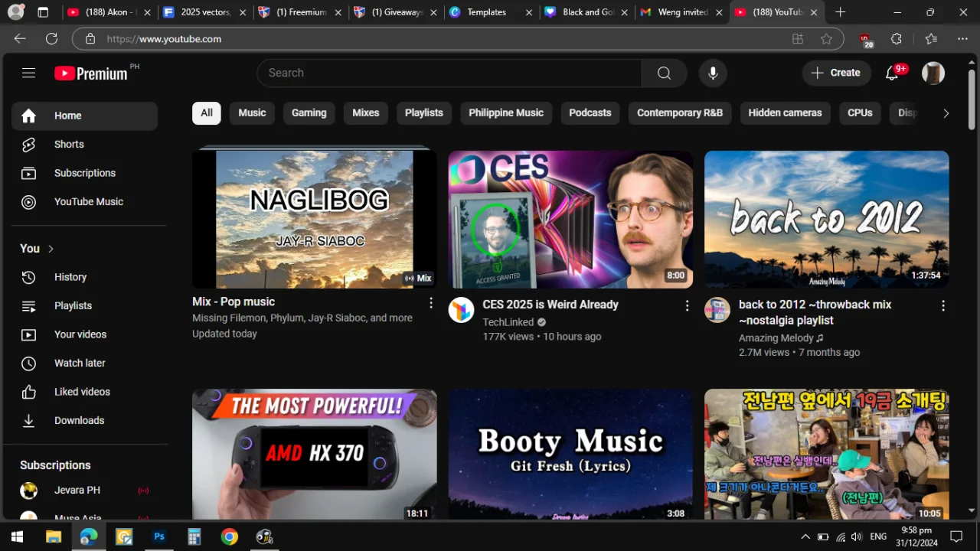Click the voice search microphone icon

click(713, 73)
